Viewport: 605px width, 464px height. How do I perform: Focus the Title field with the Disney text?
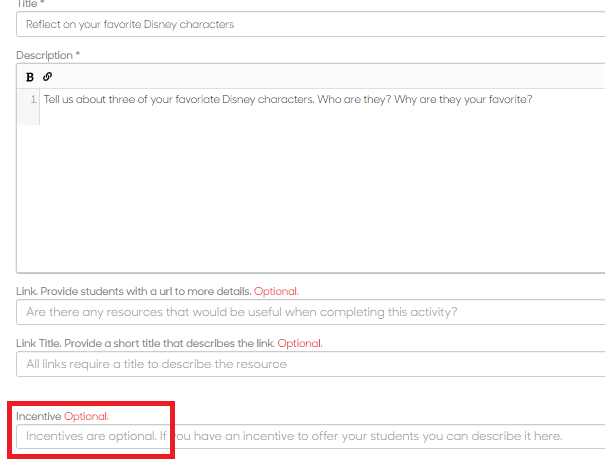point(311,24)
